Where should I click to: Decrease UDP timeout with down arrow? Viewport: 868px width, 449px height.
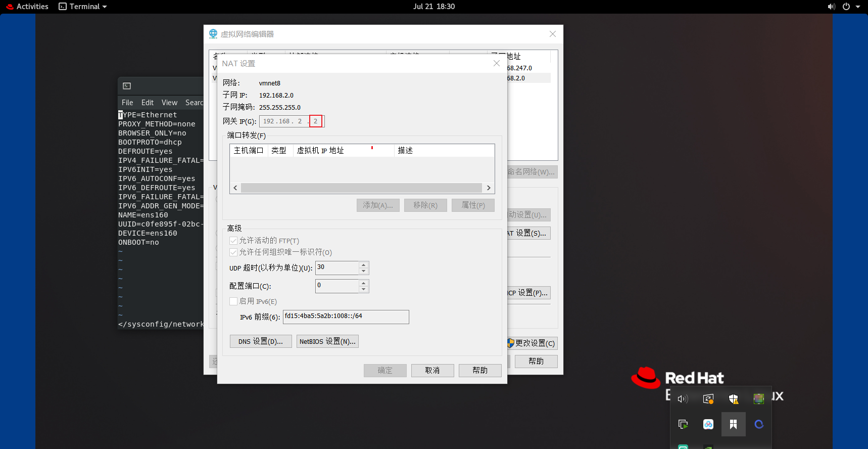(363, 271)
